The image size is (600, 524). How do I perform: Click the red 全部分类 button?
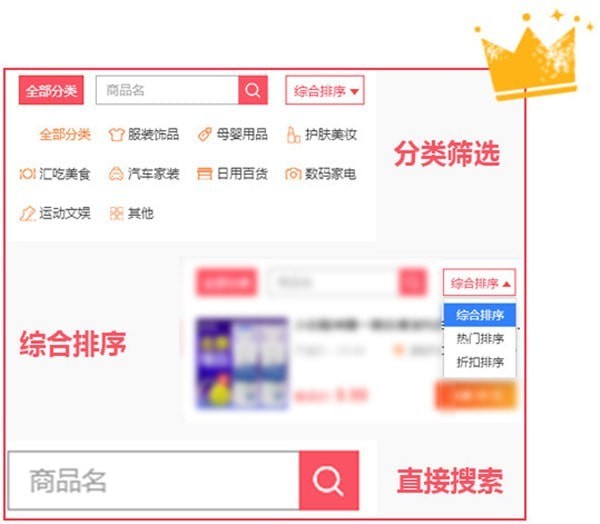pyautogui.click(x=51, y=90)
